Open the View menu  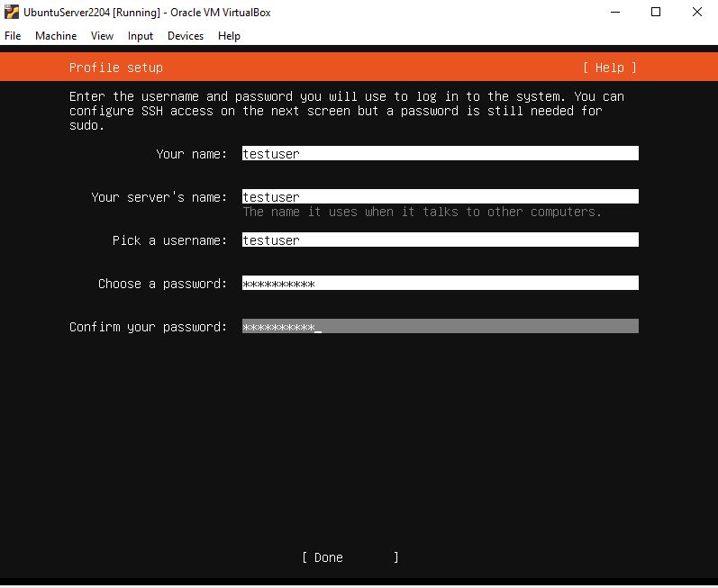click(102, 36)
